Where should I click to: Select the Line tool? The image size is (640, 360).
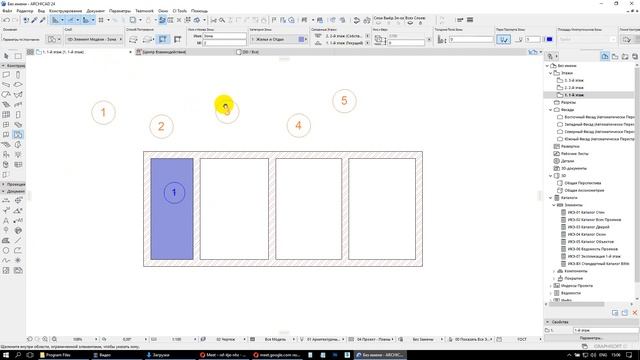[x=18, y=240]
